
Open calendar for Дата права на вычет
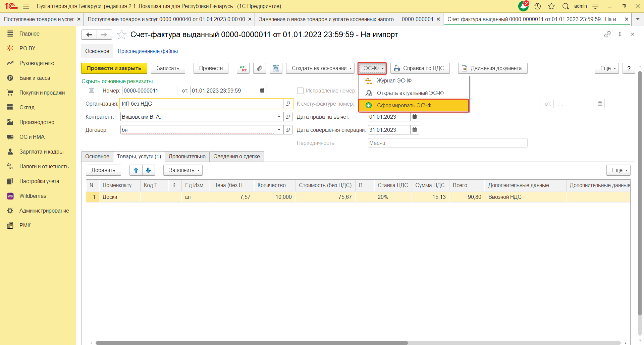[415, 117]
